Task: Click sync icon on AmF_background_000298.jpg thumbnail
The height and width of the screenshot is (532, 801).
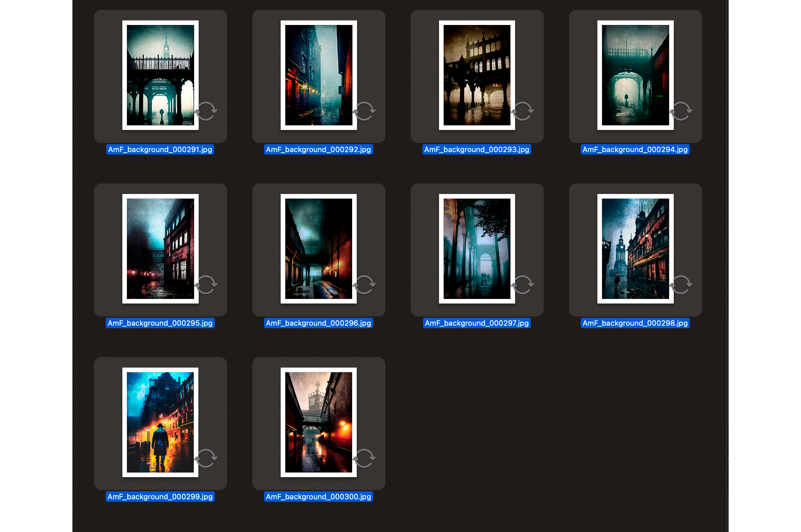Action: pos(681,284)
